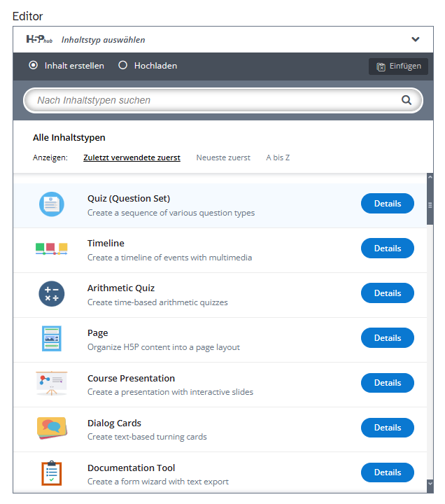Sort by Neueste zuerst
Viewport: 445px width, 504px height.
[223, 157]
